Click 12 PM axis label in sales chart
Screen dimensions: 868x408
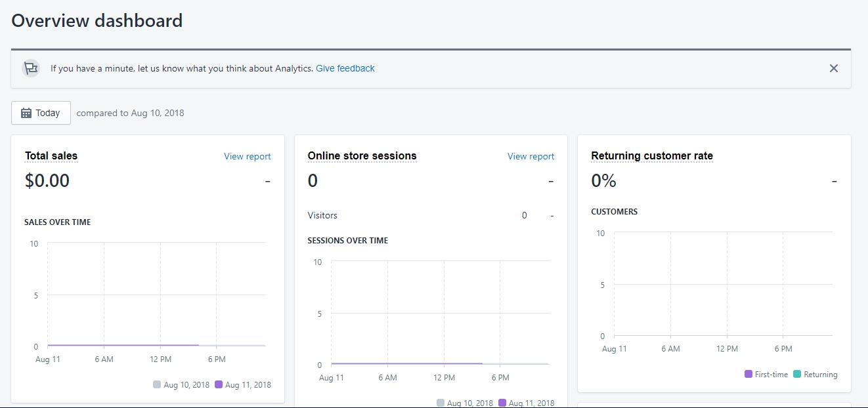pos(160,359)
